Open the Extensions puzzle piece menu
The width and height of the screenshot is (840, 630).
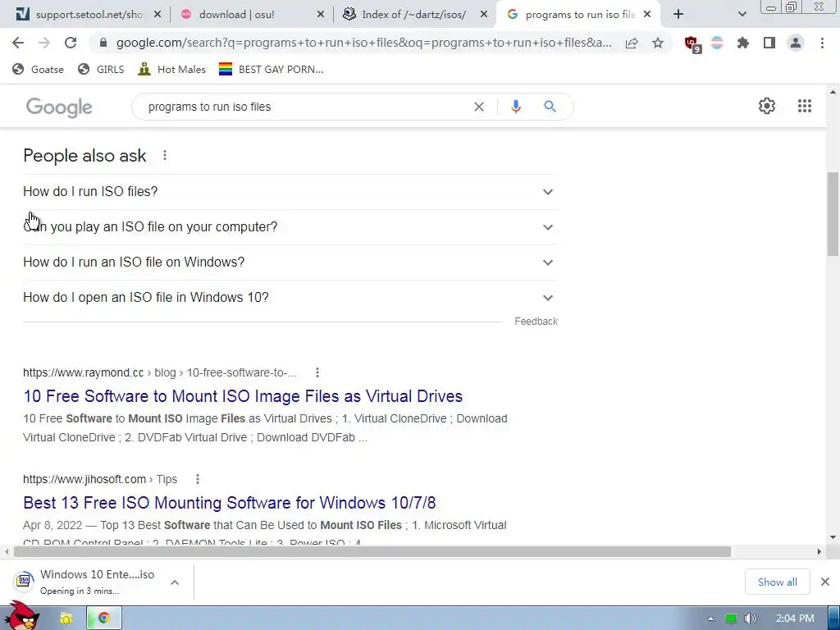[742, 43]
